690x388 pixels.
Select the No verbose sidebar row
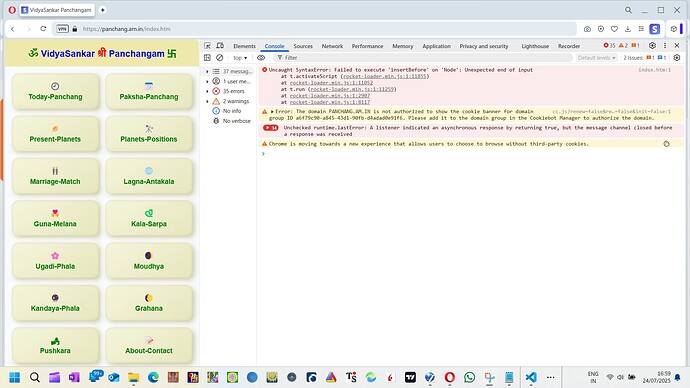point(228,121)
